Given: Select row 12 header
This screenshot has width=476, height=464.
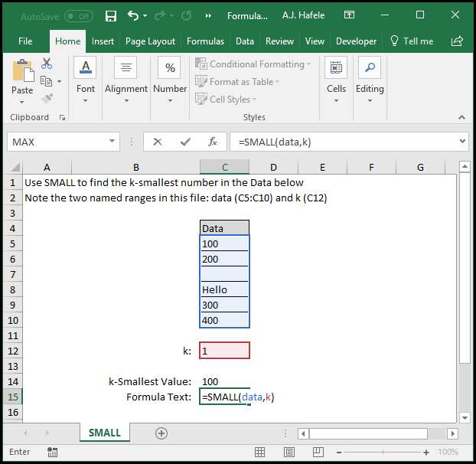Looking at the screenshot, I should (13, 351).
